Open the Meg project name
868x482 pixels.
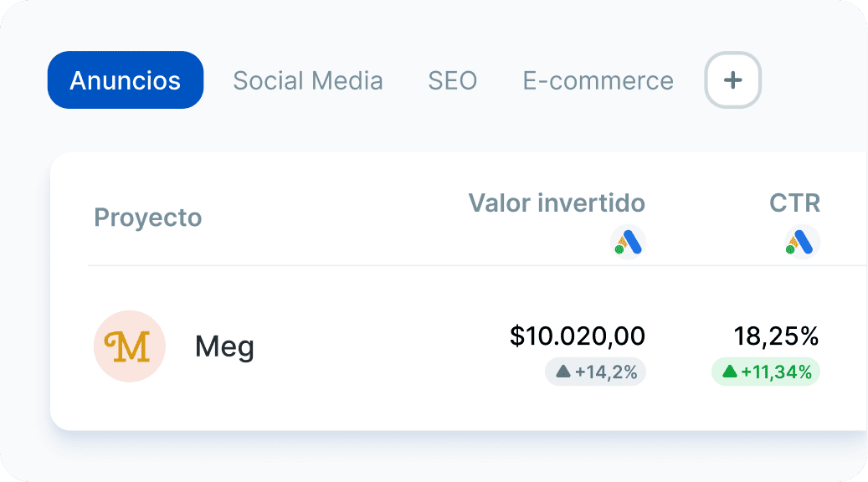coord(224,347)
